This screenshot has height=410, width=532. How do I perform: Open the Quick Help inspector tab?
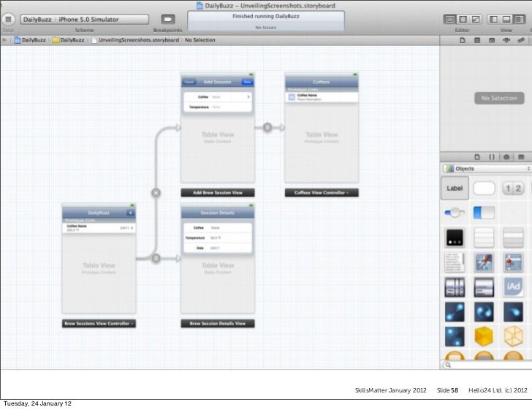click(477, 40)
